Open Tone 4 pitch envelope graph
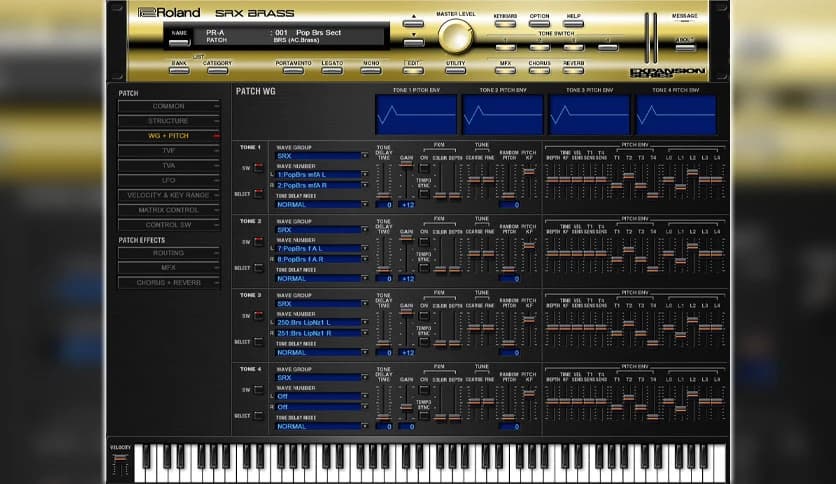 tap(676, 115)
